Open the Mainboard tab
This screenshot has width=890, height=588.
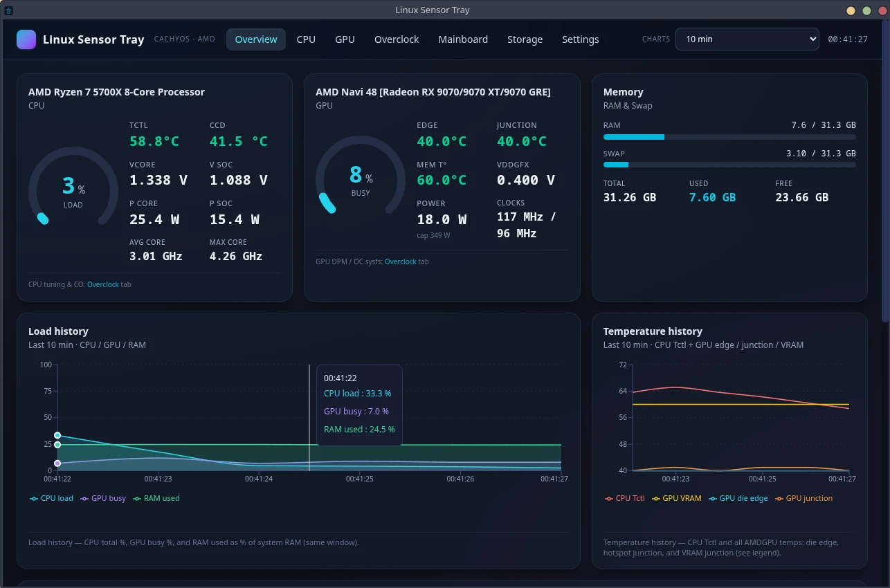tap(463, 39)
